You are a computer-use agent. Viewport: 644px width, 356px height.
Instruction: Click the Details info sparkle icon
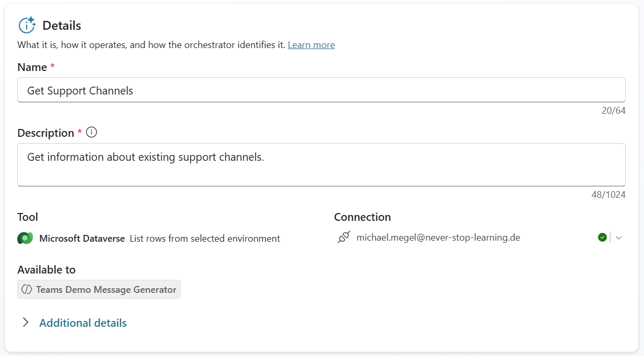27,25
